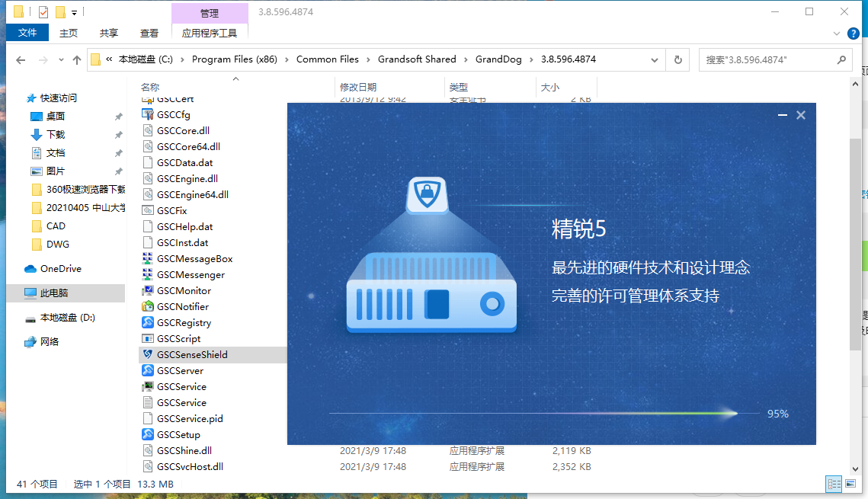Select GSCSenseShield application
The height and width of the screenshot is (499, 868).
(x=192, y=355)
